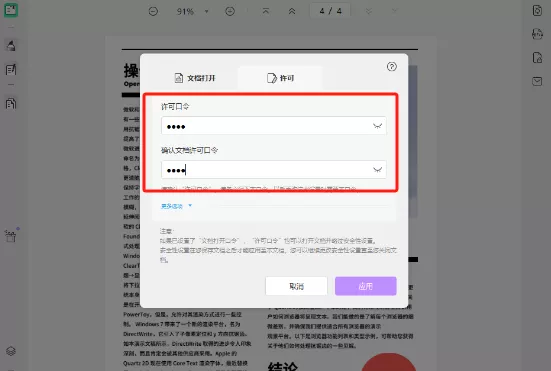This screenshot has width=551, height=371.
Task: Go to the next page with the down chevron icon
Action: (x=369, y=12)
